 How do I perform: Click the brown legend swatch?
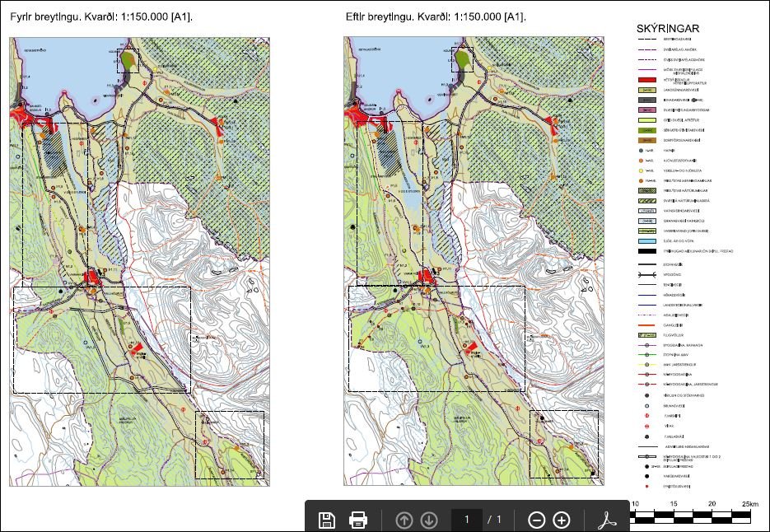click(647, 140)
